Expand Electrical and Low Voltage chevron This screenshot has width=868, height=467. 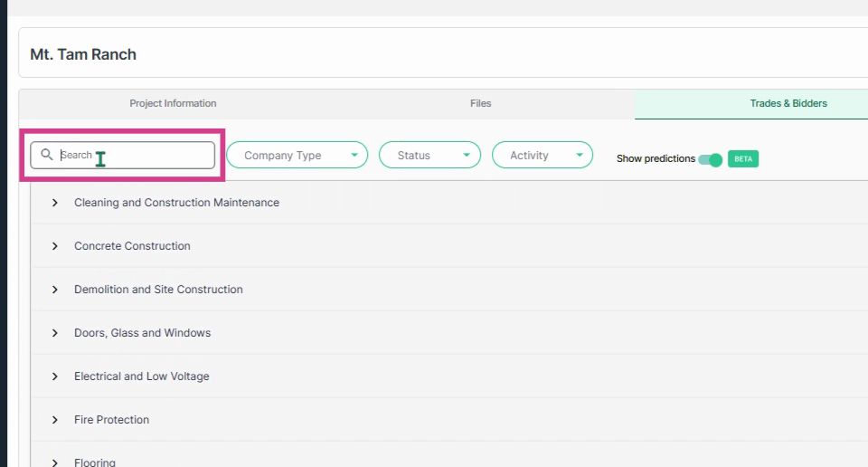(55, 376)
